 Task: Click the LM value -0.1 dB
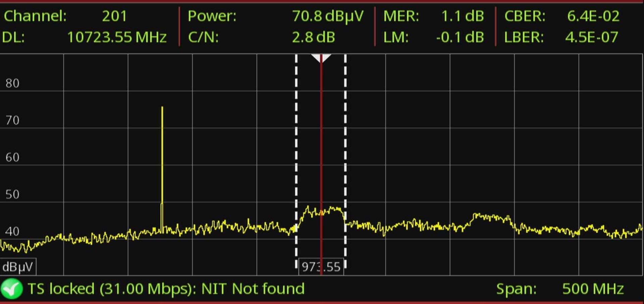[x=460, y=37]
